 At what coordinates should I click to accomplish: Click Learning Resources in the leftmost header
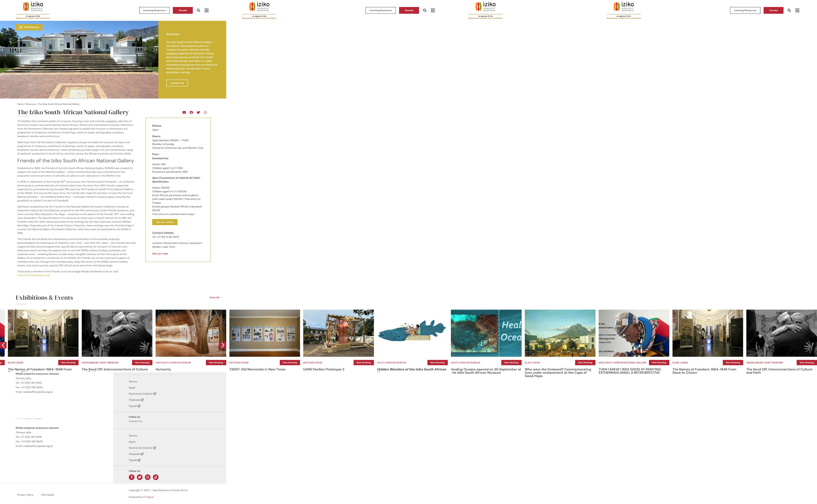(x=154, y=10)
